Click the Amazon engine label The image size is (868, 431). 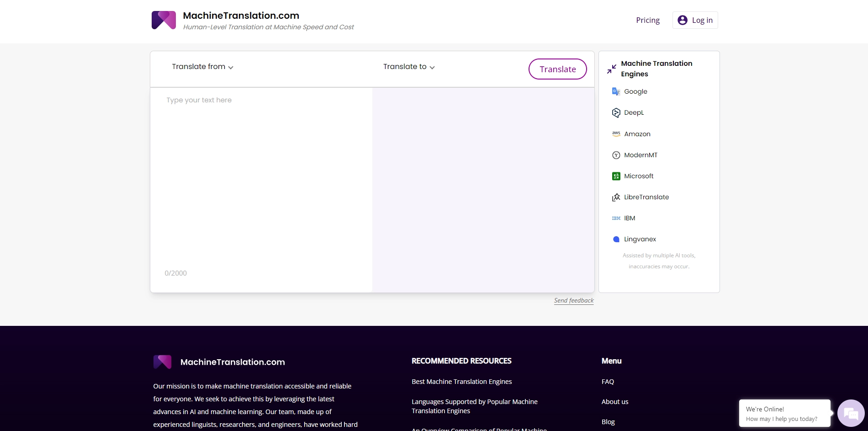coord(637,134)
